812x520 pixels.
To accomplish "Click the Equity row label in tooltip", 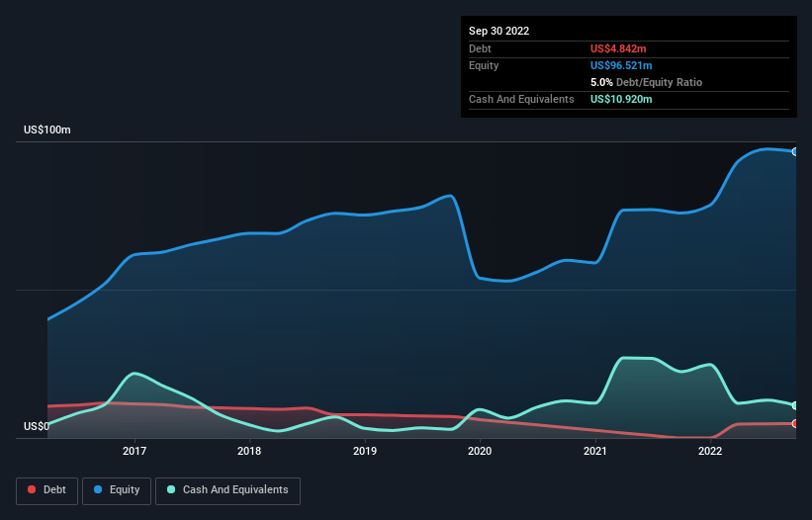I will tap(484, 65).
